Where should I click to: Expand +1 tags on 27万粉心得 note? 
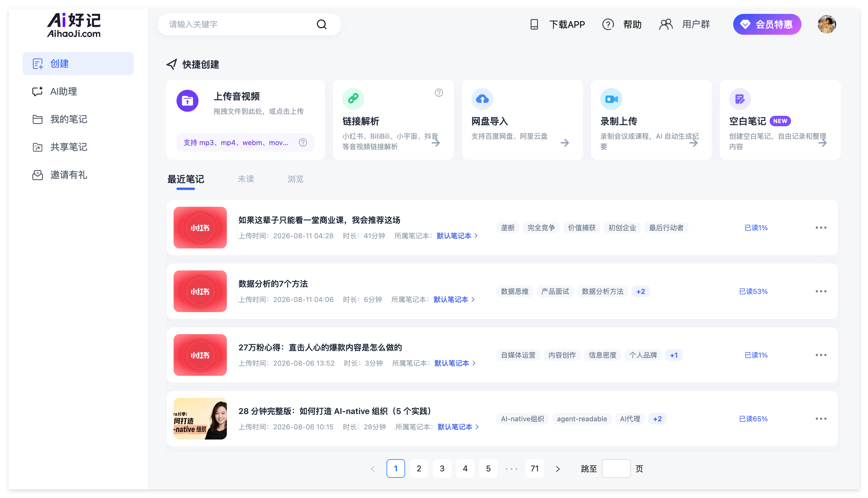coord(674,355)
